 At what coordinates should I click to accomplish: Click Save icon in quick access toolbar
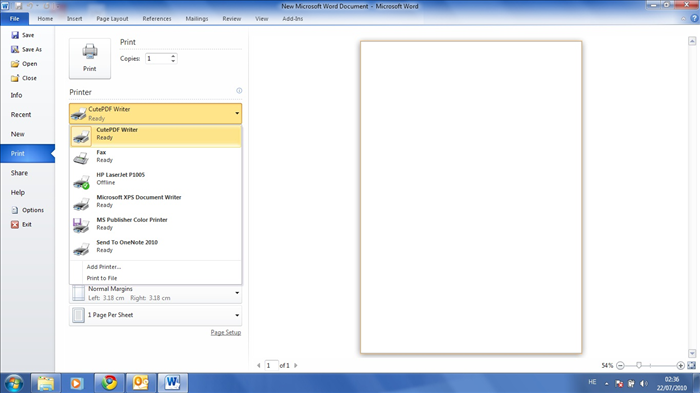click(19, 6)
